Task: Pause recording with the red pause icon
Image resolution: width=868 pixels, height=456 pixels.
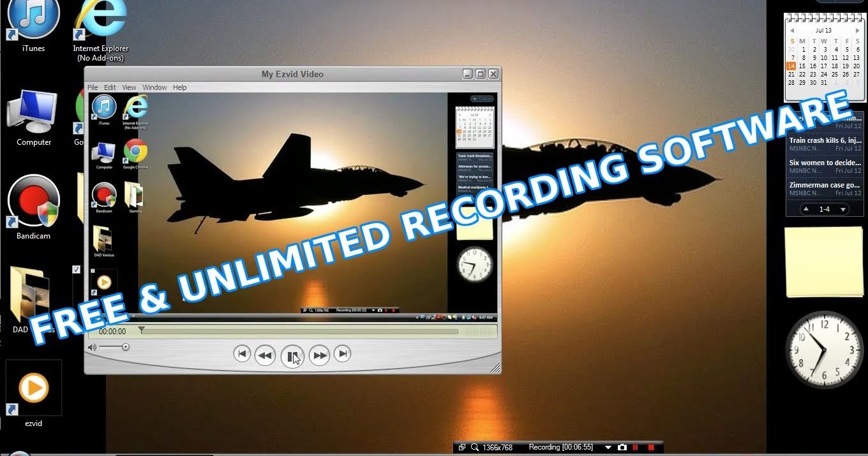Action: coord(636,448)
